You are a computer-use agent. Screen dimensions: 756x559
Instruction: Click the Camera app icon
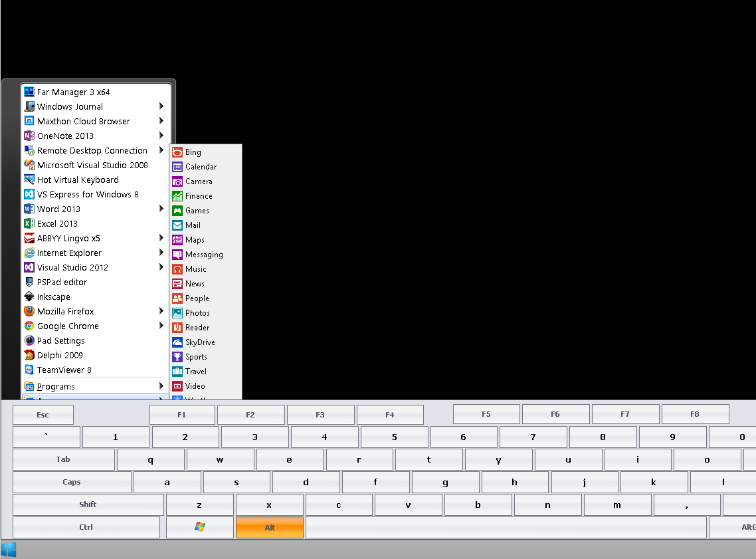click(x=177, y=181)
